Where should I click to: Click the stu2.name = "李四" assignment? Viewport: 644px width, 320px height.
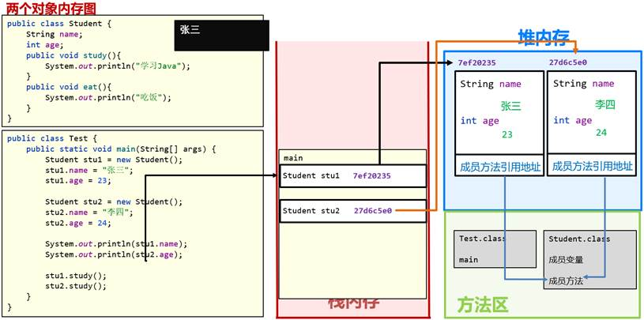coord(89,213)
